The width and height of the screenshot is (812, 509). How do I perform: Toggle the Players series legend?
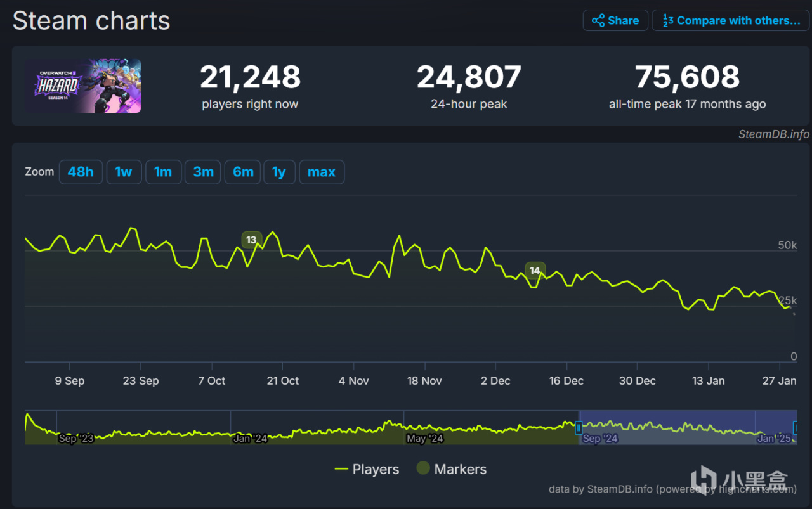click(367, 469)
